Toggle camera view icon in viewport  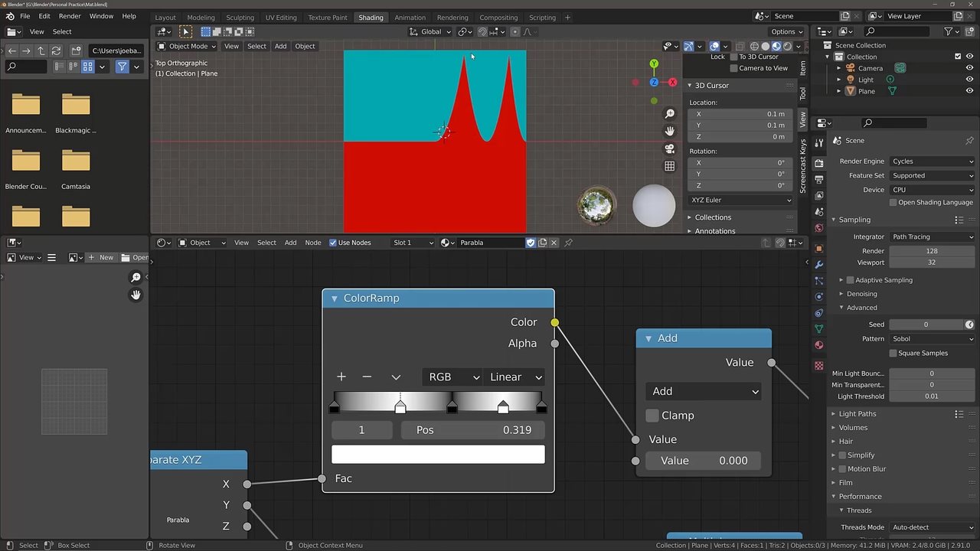pyautogui.click(x=670, y=148)
